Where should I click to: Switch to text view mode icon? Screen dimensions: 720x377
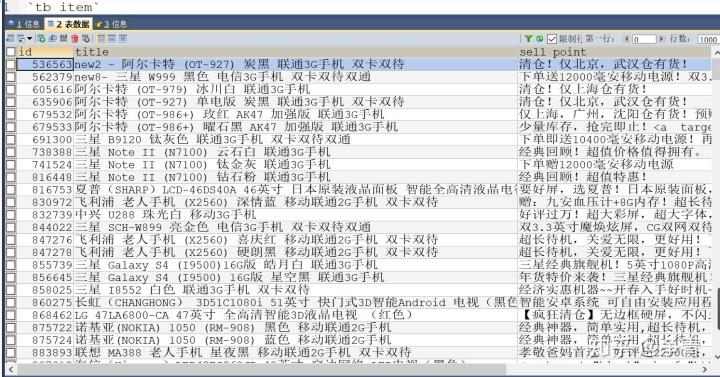coord(123,39)
